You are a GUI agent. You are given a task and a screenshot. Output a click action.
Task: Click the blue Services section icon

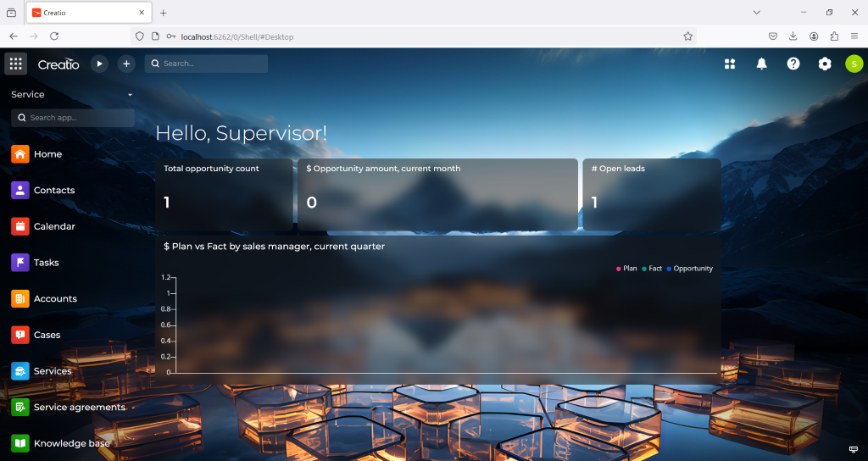(x=20, y=371)
